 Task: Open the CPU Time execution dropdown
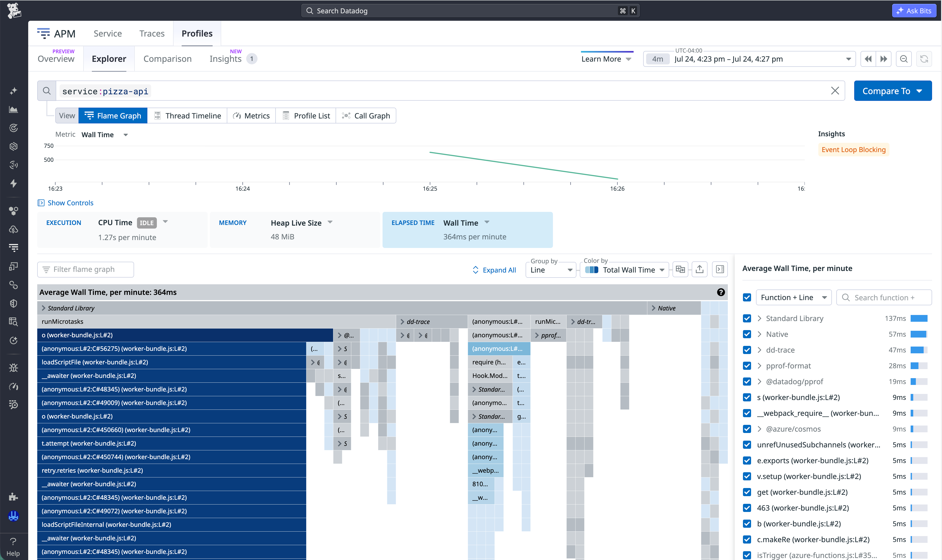(165, 222)
